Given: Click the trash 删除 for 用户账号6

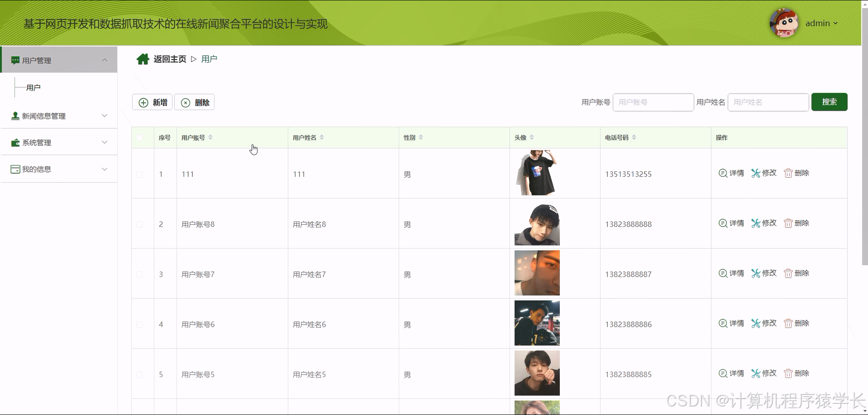Looking at the screenshot, I should point(796,323).
